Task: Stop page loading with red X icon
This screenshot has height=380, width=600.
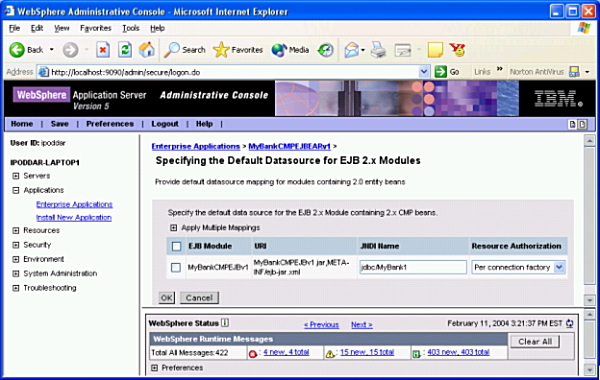Action: [103, 50]
